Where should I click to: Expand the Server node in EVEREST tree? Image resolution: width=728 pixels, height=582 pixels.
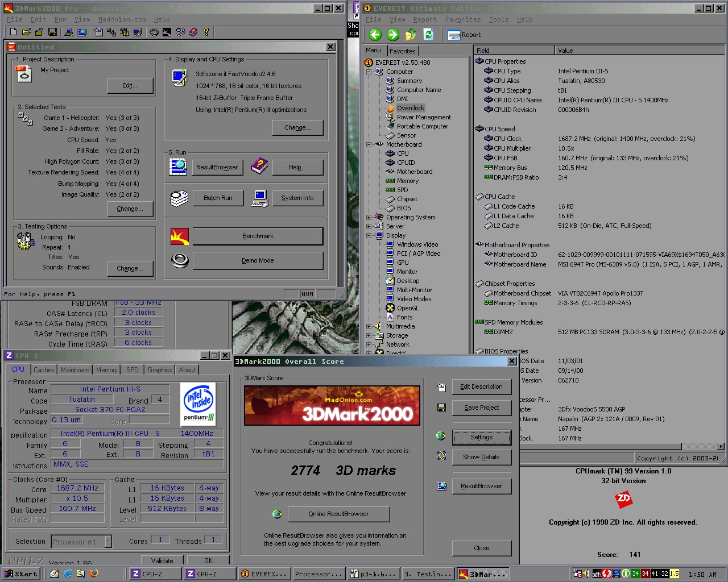coord(369,226)
